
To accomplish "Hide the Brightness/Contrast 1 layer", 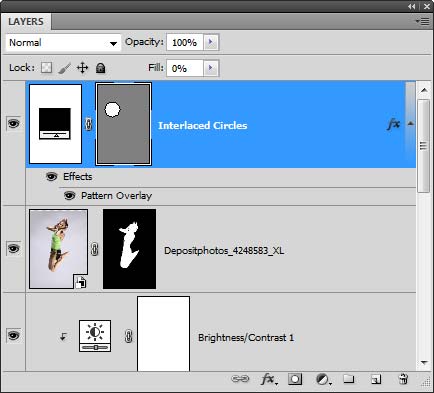I will coord(13,335).
